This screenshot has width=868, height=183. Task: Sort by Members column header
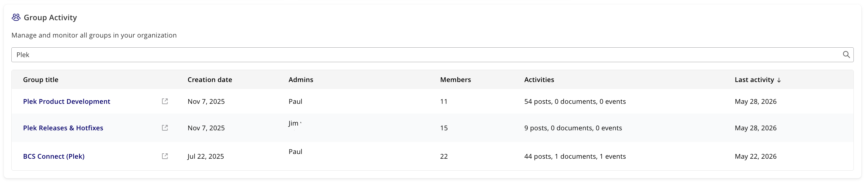[x=455, y=80]
